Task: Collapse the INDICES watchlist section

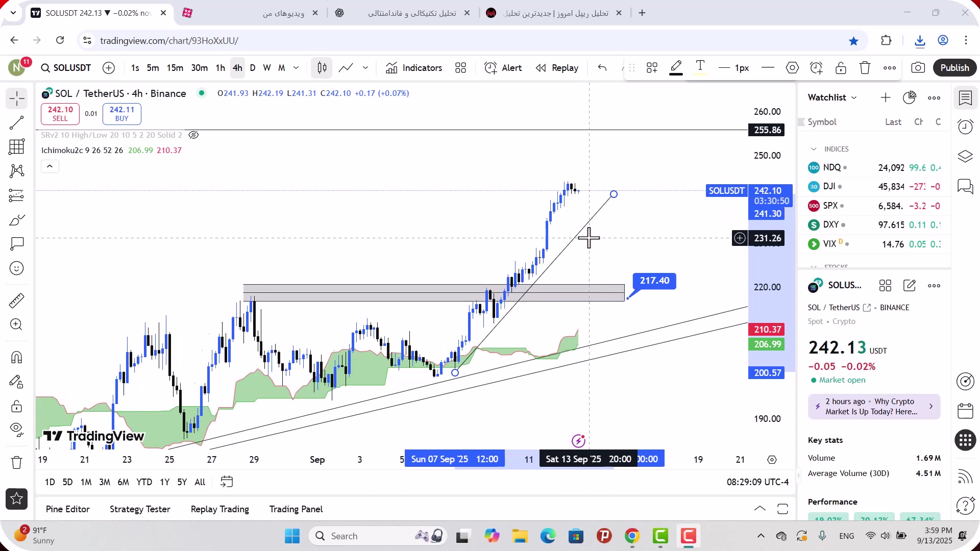Action: (814, 149)
